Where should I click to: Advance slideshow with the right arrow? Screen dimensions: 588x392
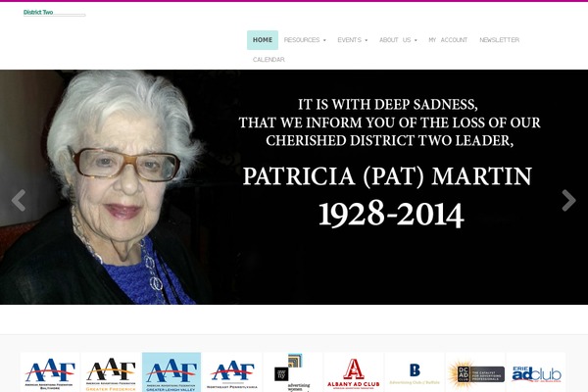[x=568, y=200]
